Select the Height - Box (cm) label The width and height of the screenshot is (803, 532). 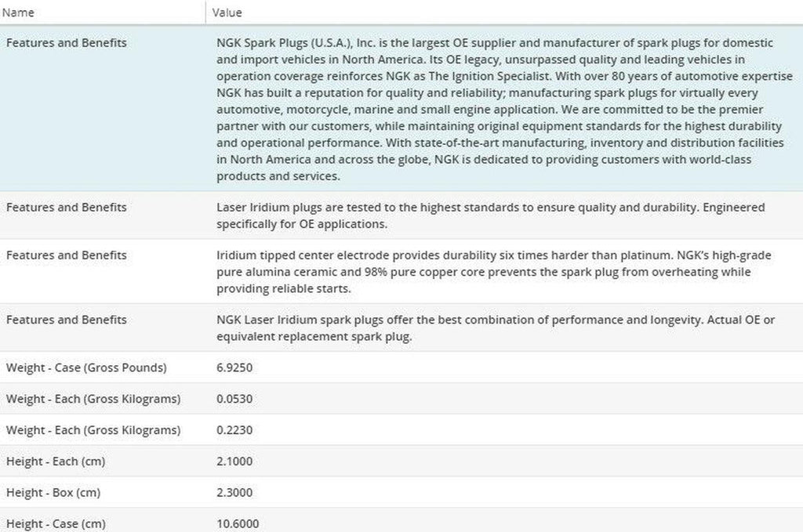(x=53, y=493)
